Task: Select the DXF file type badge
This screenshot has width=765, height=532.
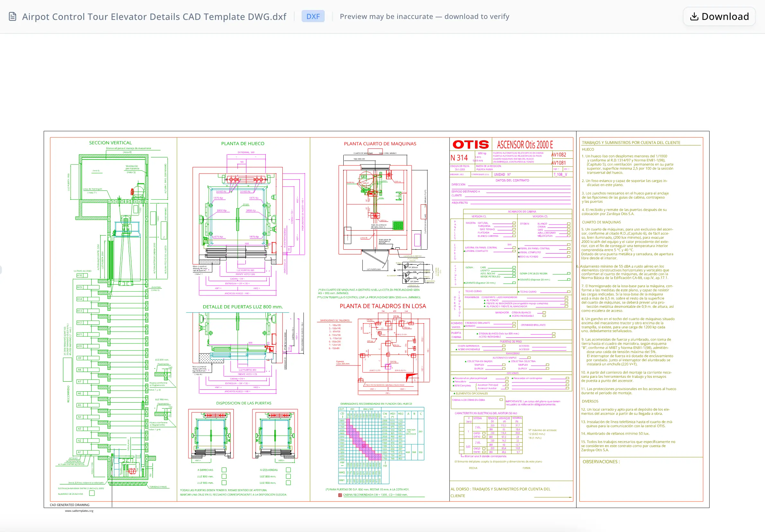Action: click(313, 16)
